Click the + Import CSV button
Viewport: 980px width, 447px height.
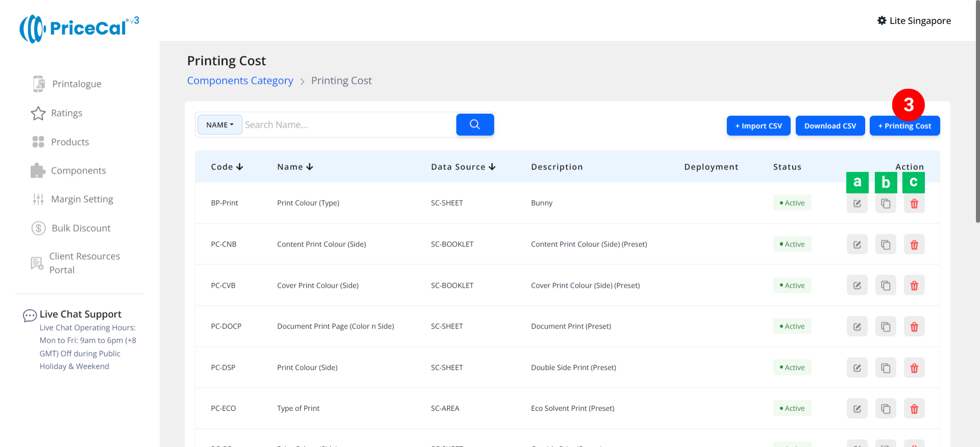click(x=758, y=126)
